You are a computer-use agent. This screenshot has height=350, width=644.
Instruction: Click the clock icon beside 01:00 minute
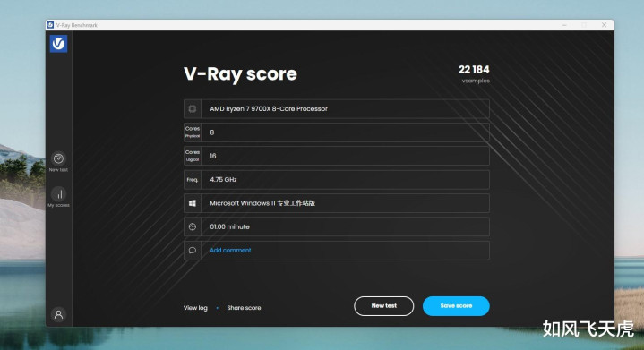point(193,226)
